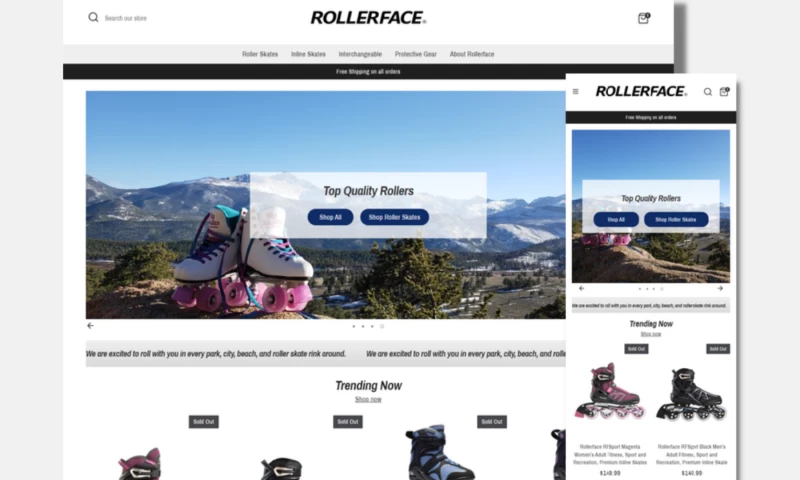Select first desktop carousel dot

point(354,326)
